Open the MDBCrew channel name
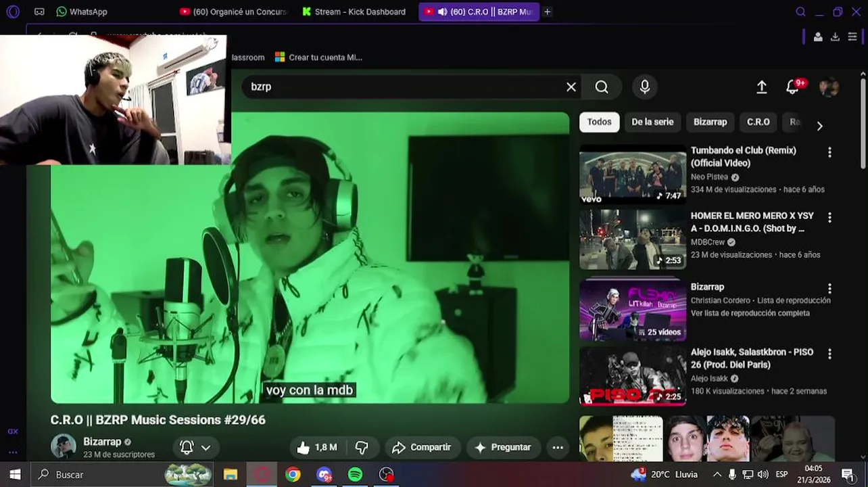The height and width of the screenshot is (487, 868). 707,242
